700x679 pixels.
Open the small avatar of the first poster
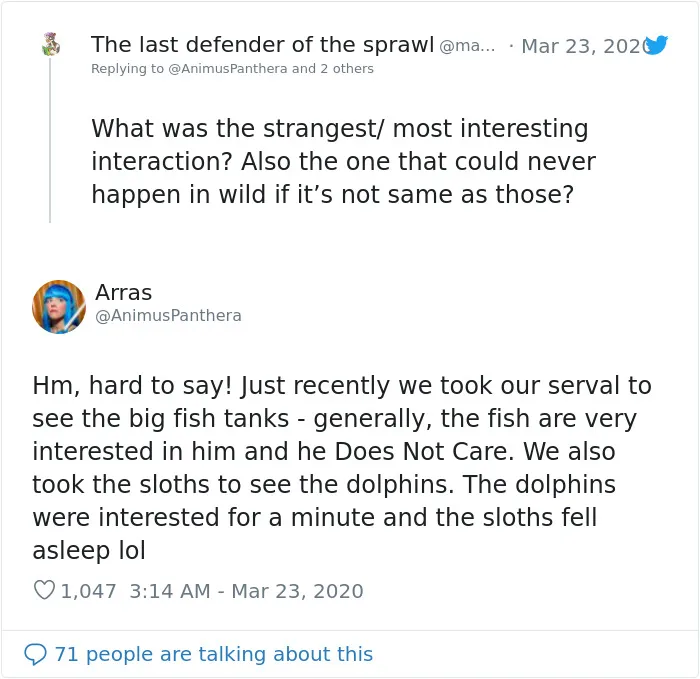(51, 44)
